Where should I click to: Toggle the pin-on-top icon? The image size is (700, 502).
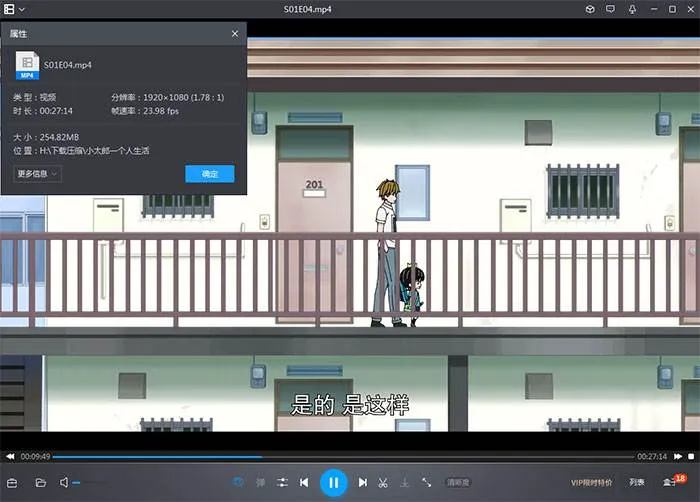pos(632,9)
